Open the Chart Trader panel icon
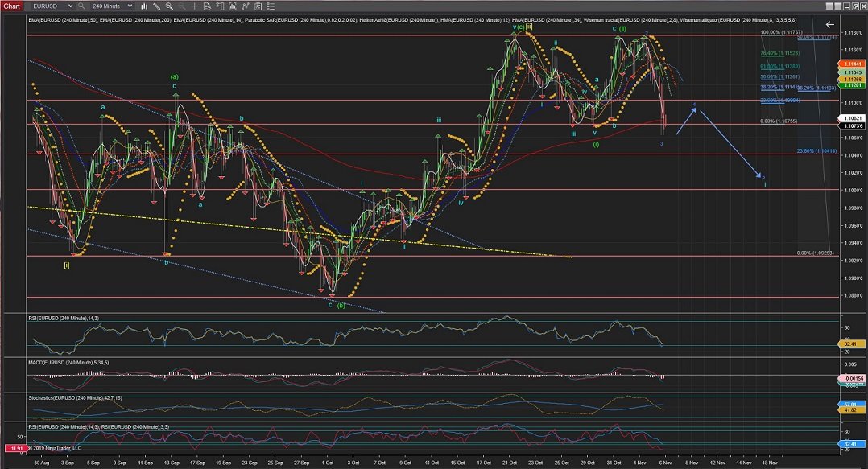Viewport: 868px width, 469px height. coord(220,7)
